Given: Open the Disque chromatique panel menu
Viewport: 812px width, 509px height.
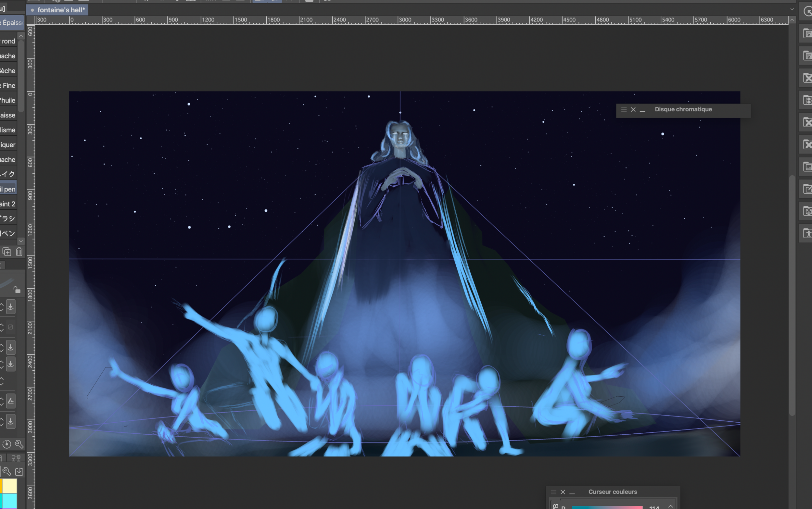Looking at the screenshot, I should click(624, 109).
